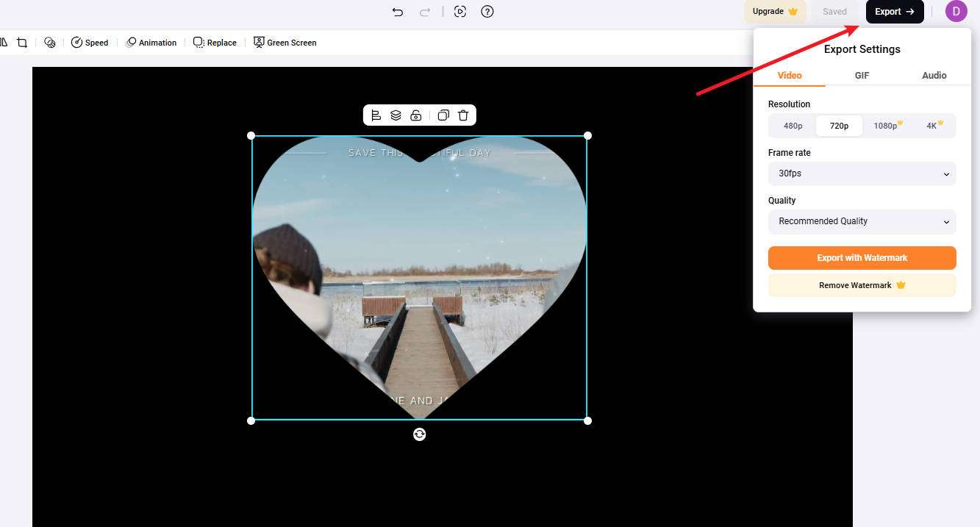Click the layers icon in floating toolbar
The height and width of the screenshot is (527, 980).
(396, 115)
